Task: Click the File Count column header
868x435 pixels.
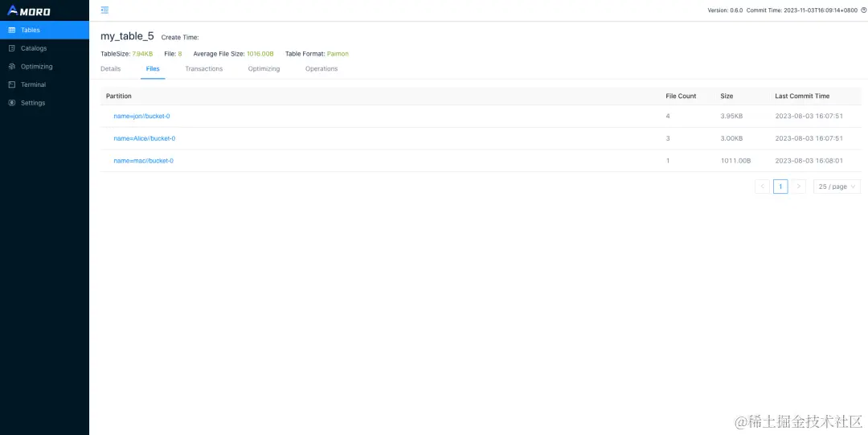Action: coord(681,96)
